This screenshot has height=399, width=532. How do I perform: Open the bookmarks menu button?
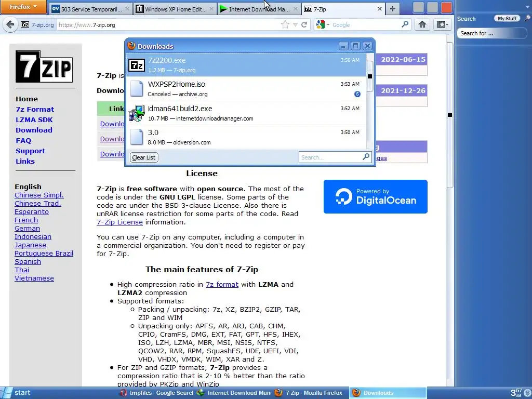tap(442, 24)
